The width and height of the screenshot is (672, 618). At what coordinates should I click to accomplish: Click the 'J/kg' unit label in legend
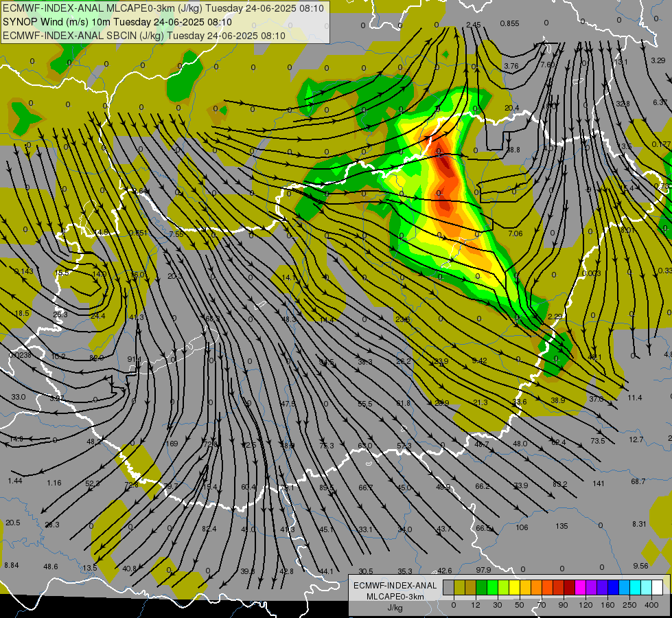pos(395,607)
